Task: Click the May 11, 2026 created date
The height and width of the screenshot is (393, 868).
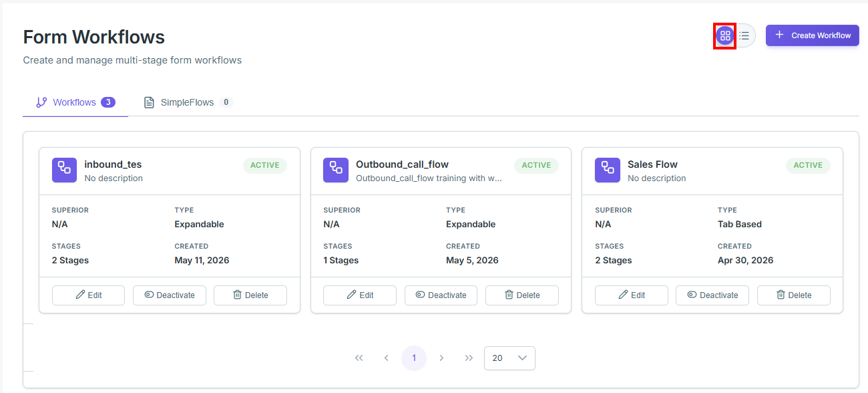Action: pyautogui.click(x=202, y=261)
